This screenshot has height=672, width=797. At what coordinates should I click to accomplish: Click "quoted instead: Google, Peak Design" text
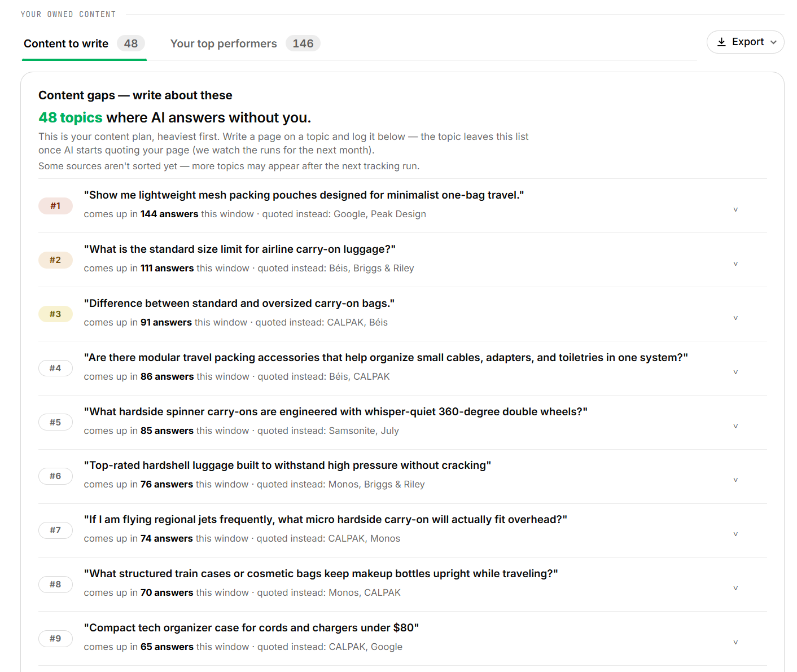(x=344, y=214)
